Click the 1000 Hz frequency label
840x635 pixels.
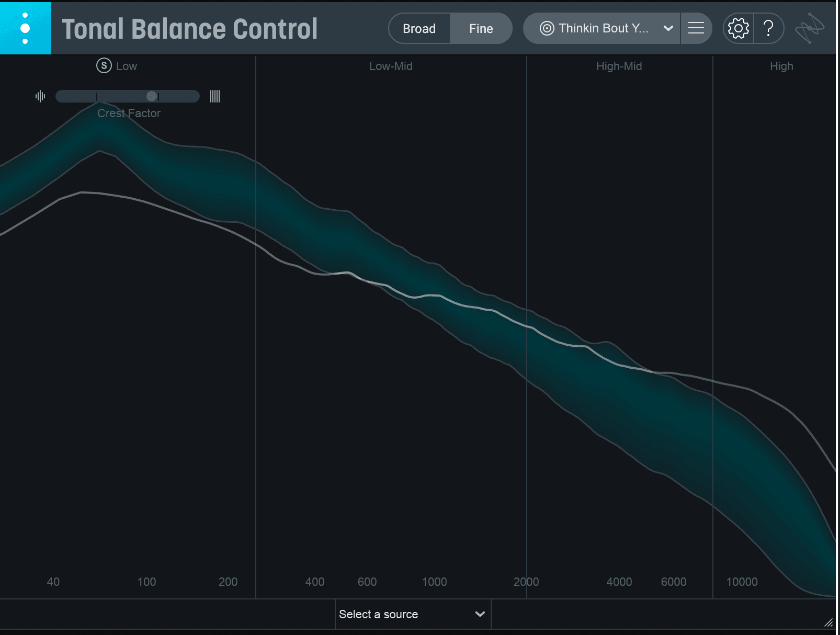tap(434, 582)
